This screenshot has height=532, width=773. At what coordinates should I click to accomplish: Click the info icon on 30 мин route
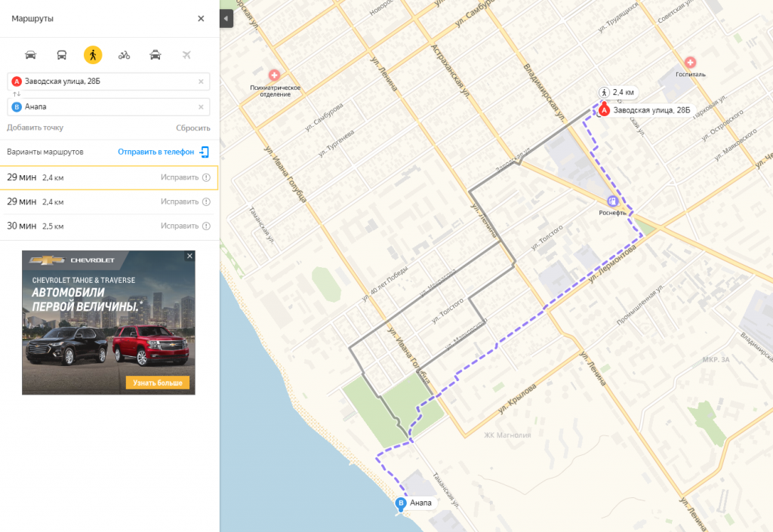tap(207, 226)
